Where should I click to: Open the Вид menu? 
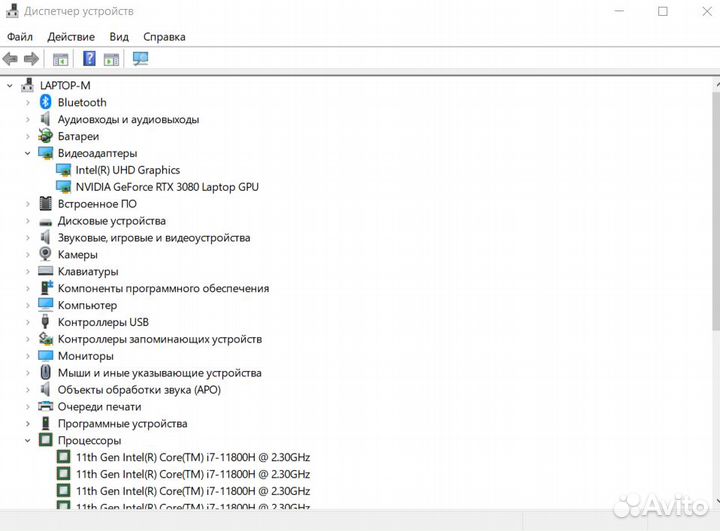coord(119,37)
